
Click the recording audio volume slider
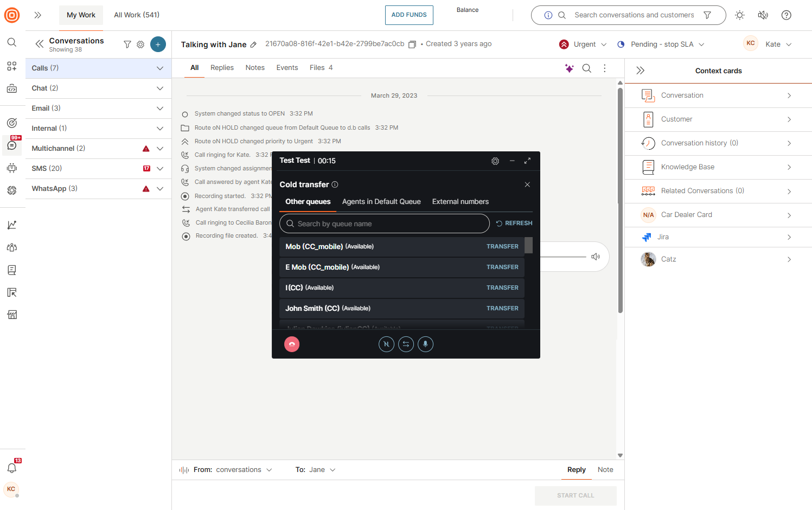click(x=563, y=257)
